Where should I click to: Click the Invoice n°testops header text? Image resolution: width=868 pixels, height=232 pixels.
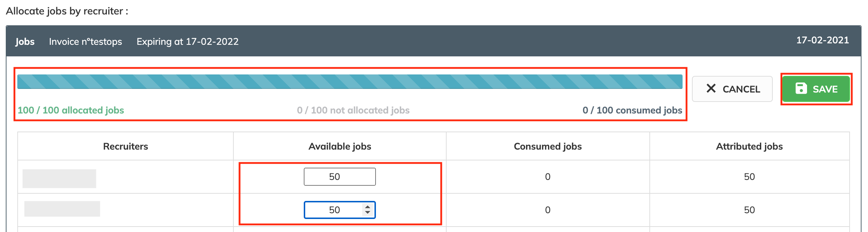(x=86, y=42)
